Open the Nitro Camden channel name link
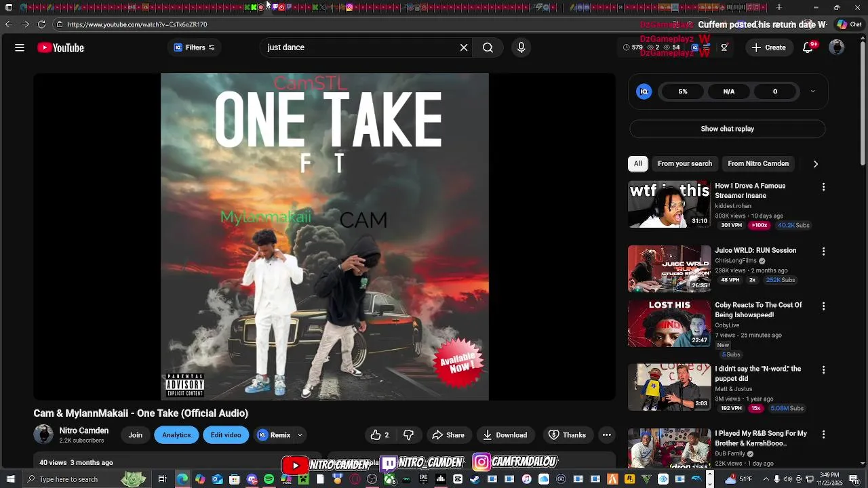Viewport: 868px width, 488px height. [x=84, y=430]
